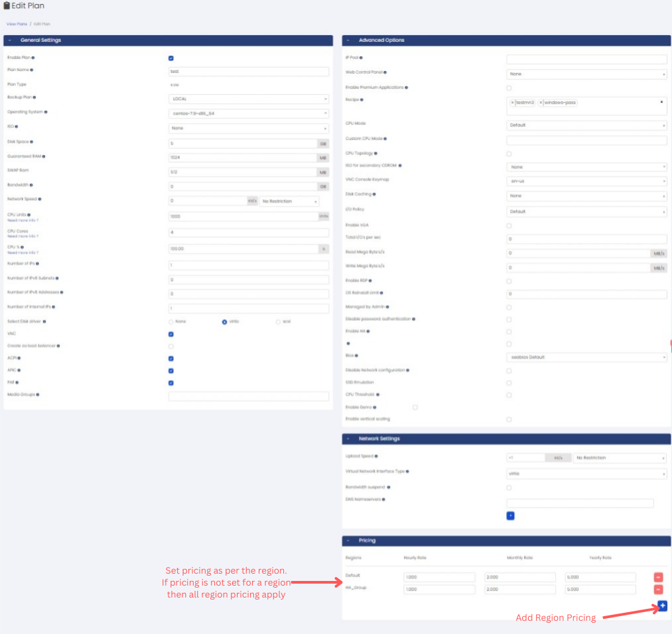
Task: Click the plus icon to add a DNS nameserver
Action: (x=509, y=515)
